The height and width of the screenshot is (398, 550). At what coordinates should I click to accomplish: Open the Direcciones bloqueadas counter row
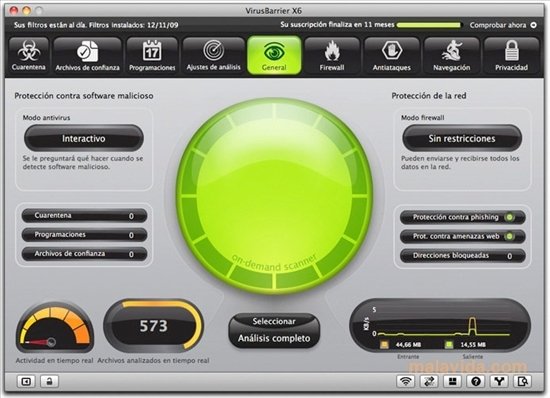(x=463, y=256)
